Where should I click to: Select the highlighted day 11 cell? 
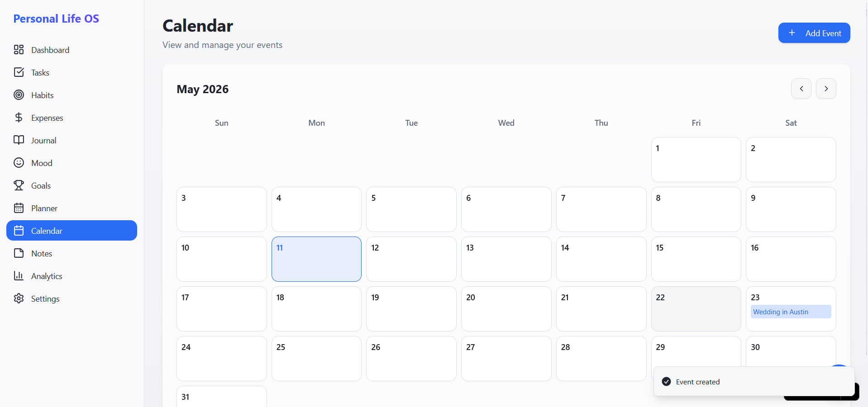point(316,259)
